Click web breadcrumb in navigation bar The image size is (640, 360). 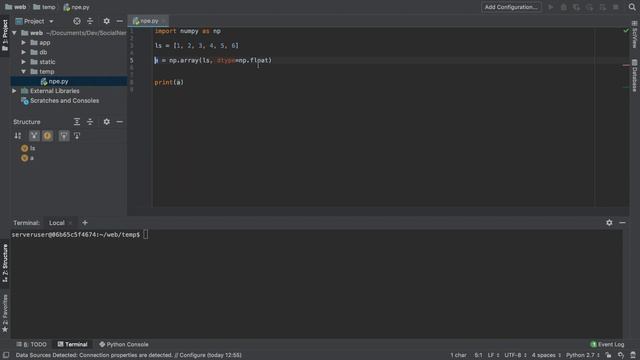tap(16, 7)
